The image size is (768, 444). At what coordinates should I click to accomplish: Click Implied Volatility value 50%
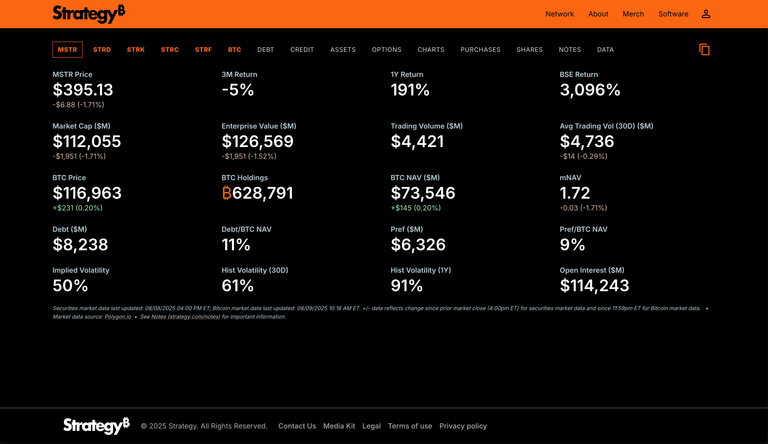point(70,285)
